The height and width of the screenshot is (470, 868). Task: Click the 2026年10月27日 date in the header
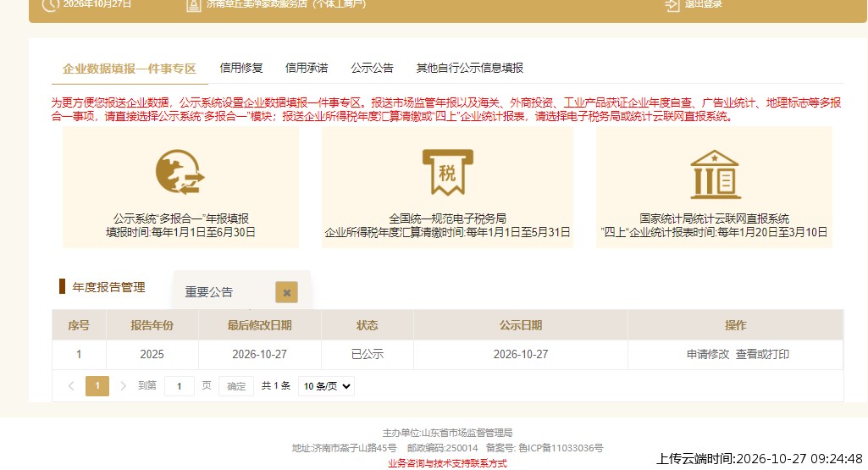(x=97, y=4)
